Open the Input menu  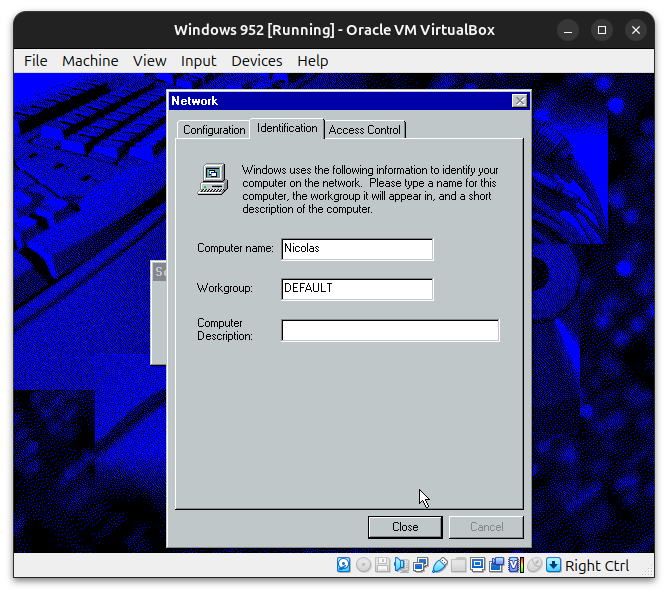click(x=199, y=61)
